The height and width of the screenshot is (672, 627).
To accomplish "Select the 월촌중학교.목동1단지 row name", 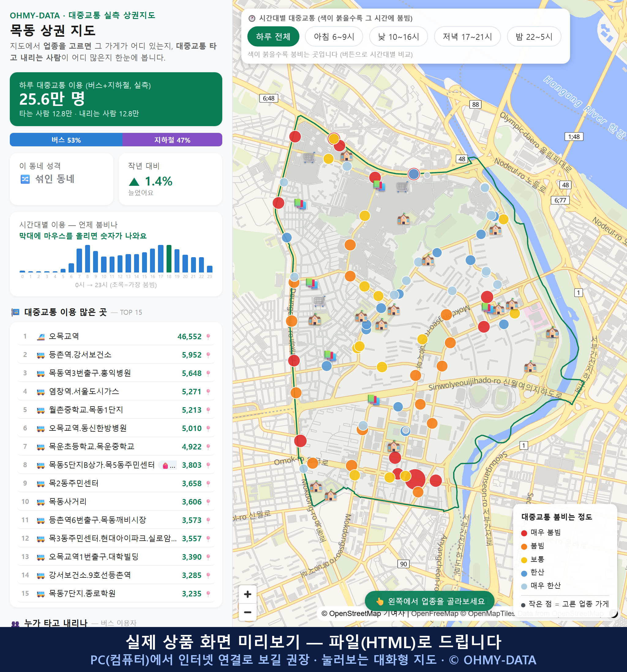I will pos(86,410).
